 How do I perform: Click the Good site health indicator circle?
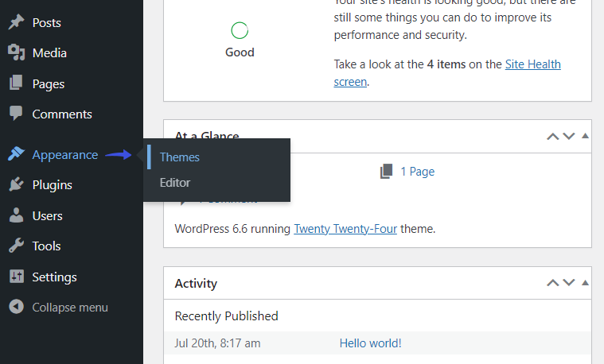tap(240, 30)
